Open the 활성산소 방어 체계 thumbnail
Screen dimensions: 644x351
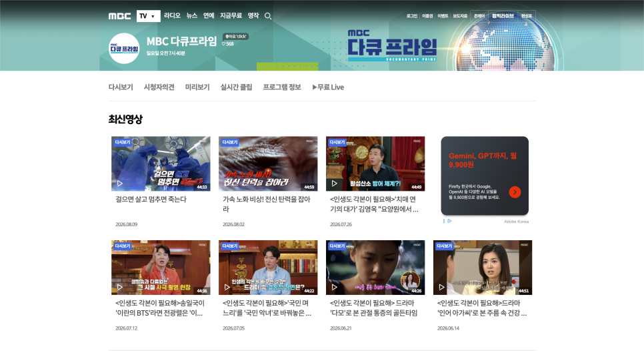(x=375, y=163)
